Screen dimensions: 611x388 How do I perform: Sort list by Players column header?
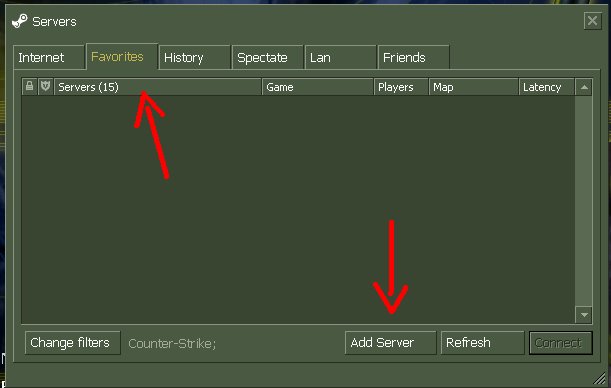click(x=401, y=87)
